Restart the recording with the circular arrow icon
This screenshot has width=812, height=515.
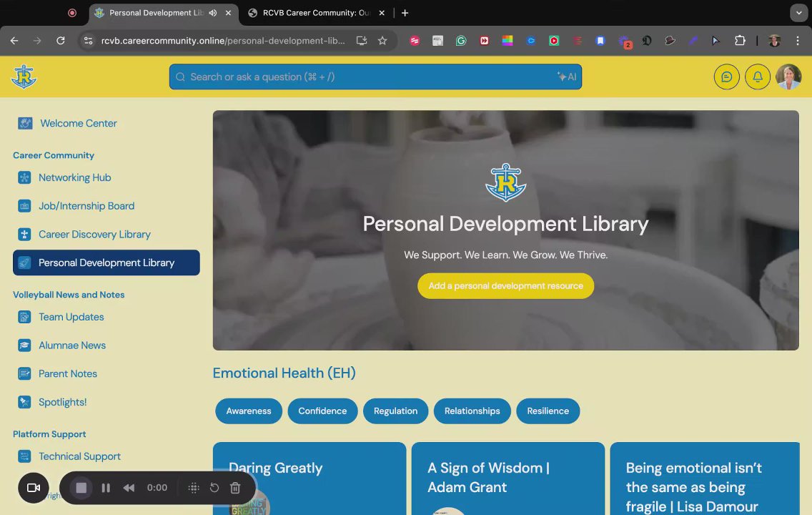[x=214, y=488]
